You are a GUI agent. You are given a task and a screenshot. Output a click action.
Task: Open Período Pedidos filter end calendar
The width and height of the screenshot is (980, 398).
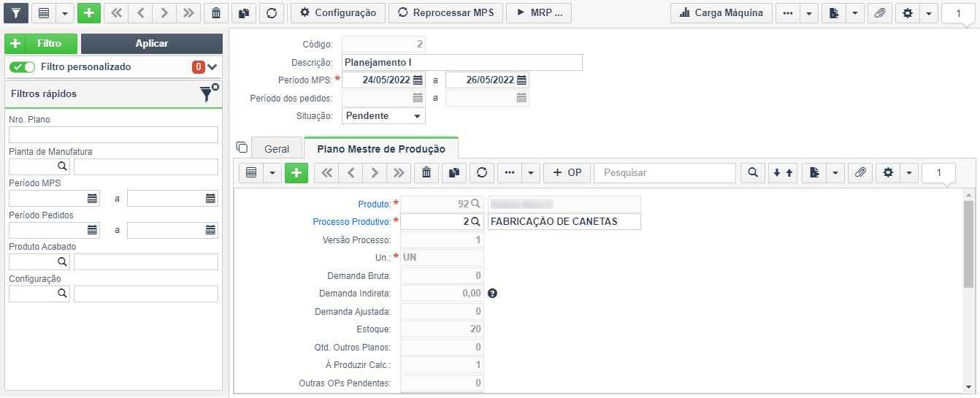tap(210, 230)
